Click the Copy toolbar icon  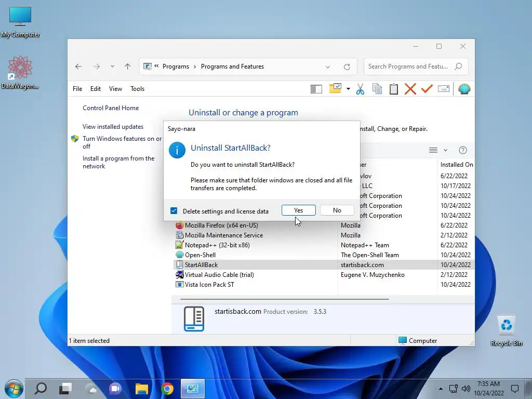[x=377, y=89]
